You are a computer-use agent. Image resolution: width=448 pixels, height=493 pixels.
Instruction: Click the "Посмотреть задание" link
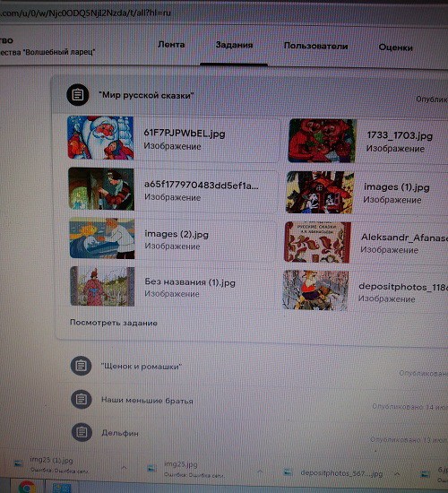(114, 323)
